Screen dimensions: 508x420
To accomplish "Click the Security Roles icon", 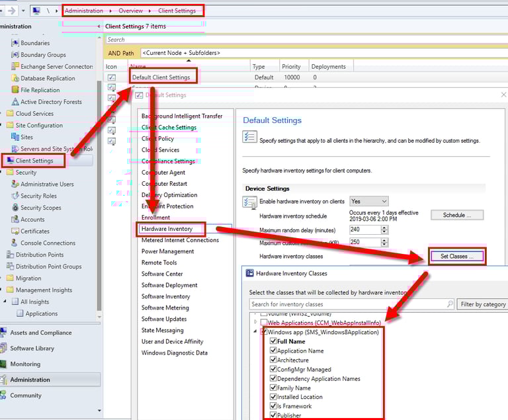I will pos(15,196).
